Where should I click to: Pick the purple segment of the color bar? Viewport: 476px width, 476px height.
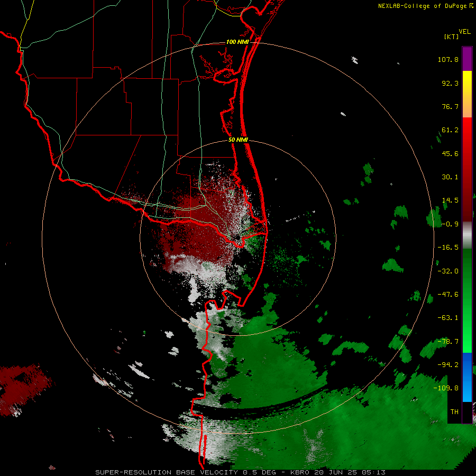point(467,59)
